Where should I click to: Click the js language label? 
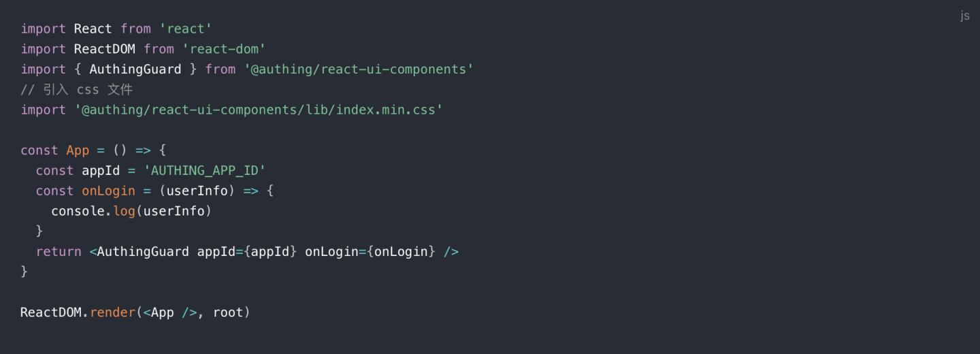click(964, 16)
